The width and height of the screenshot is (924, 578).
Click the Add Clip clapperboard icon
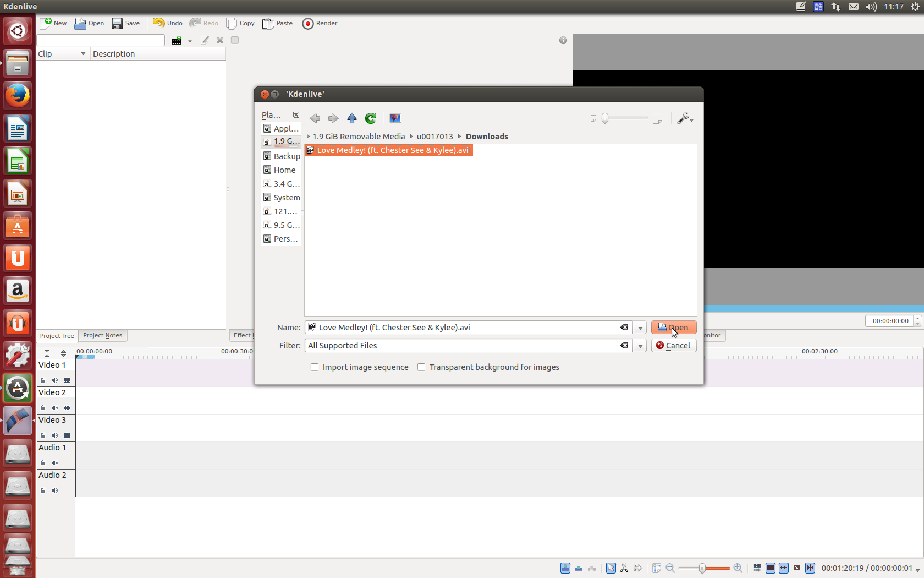tap(177, 40)
